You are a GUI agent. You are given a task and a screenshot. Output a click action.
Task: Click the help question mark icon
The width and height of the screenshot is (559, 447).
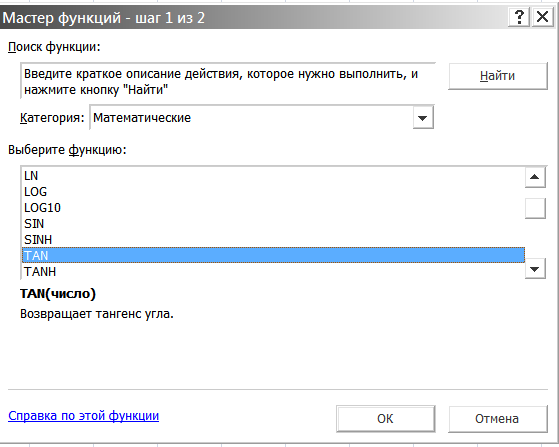click(x=519, y=17)
